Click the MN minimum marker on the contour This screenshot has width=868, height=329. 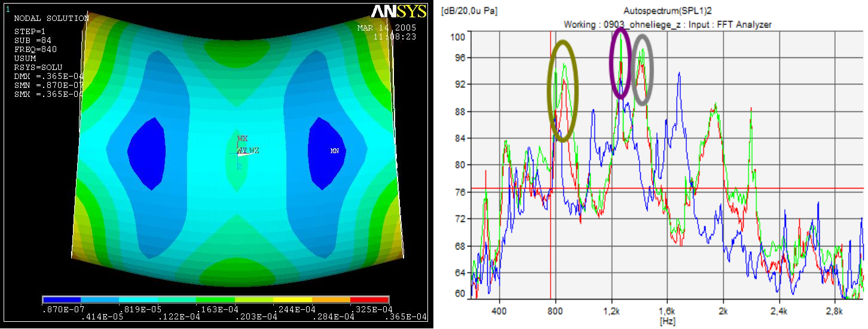(x=335, y=151)
